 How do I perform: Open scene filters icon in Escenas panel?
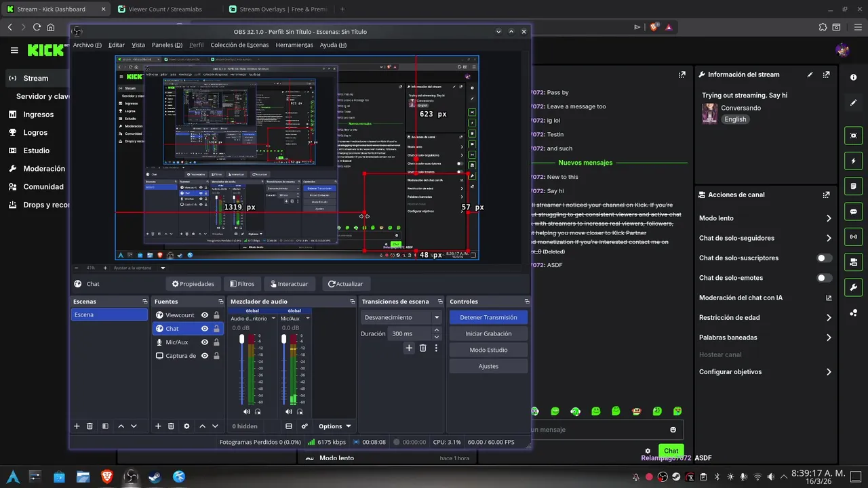point(105,426)
